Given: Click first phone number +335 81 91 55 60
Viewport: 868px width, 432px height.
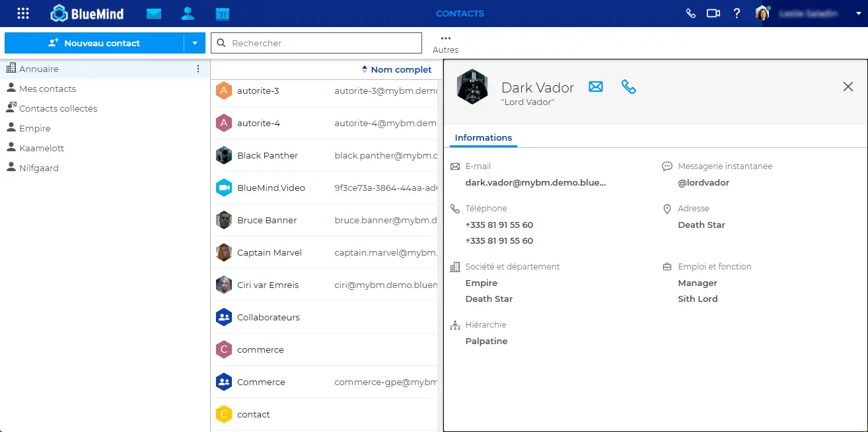Looking at the screenshot, I should 499,225.
